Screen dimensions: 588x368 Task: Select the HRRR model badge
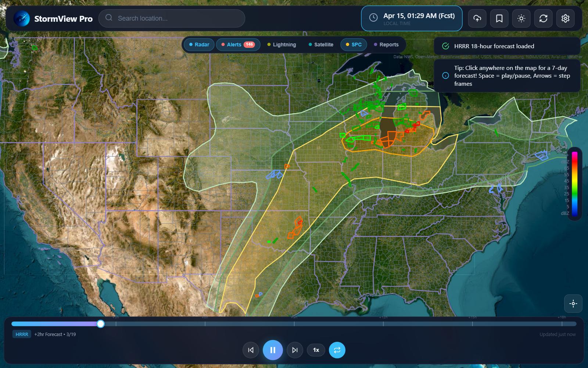(22, 334)
